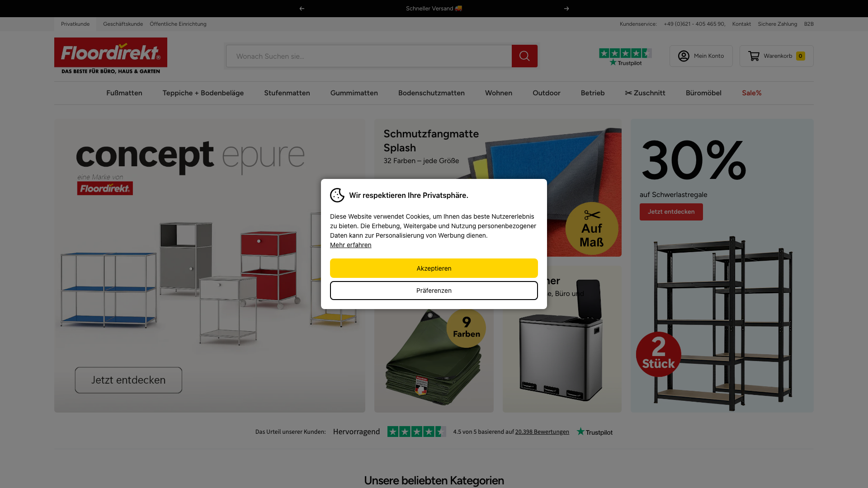Click the red Jetzt entdecken button on shelves banner
Screen dimensions: 868x488
point(671,212)
